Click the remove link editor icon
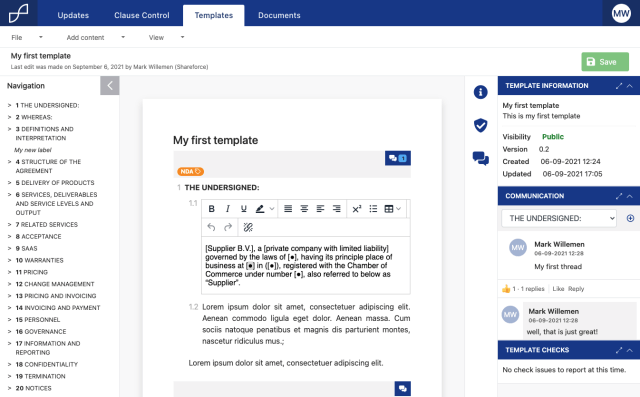Image resolution: width=640 pixels, height=397 pixels. 248,227
